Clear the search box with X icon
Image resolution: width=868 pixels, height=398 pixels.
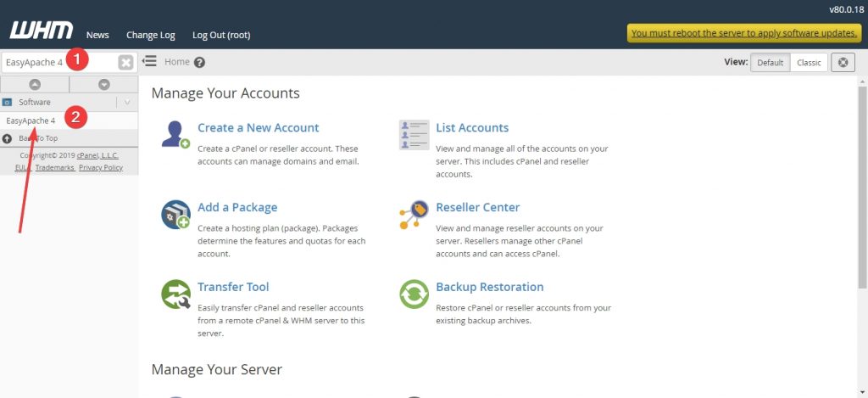(x=125, y=63)
